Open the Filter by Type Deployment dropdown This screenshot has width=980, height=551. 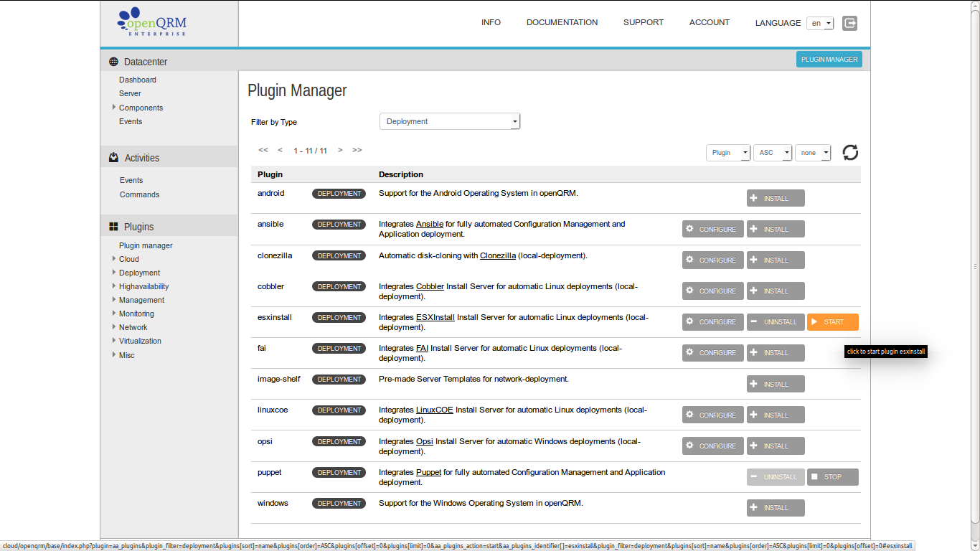(x=450, y=121)
